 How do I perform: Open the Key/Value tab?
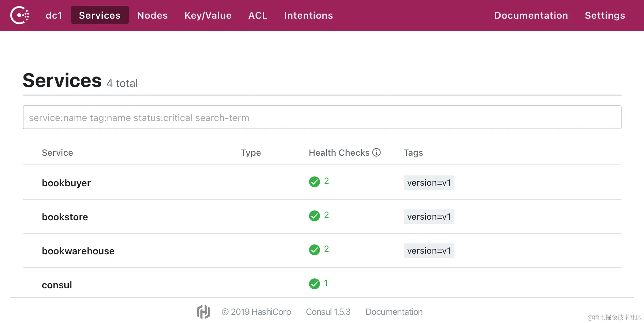[208, 15]
